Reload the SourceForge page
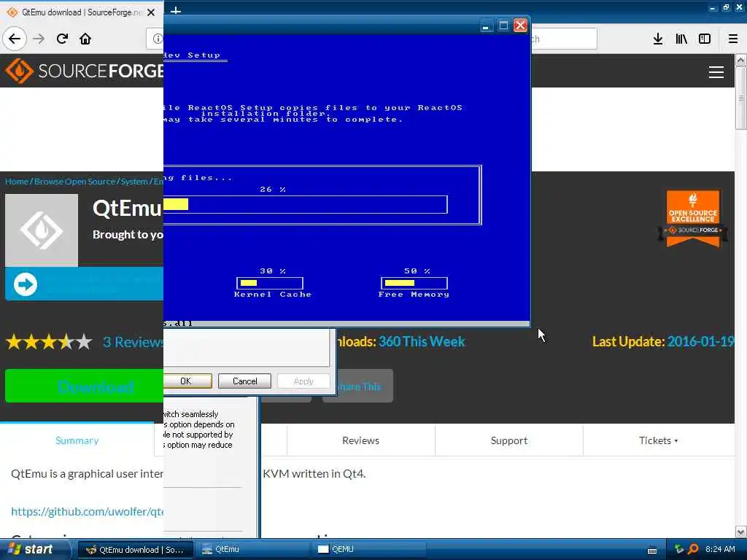 tap(62, 39)
